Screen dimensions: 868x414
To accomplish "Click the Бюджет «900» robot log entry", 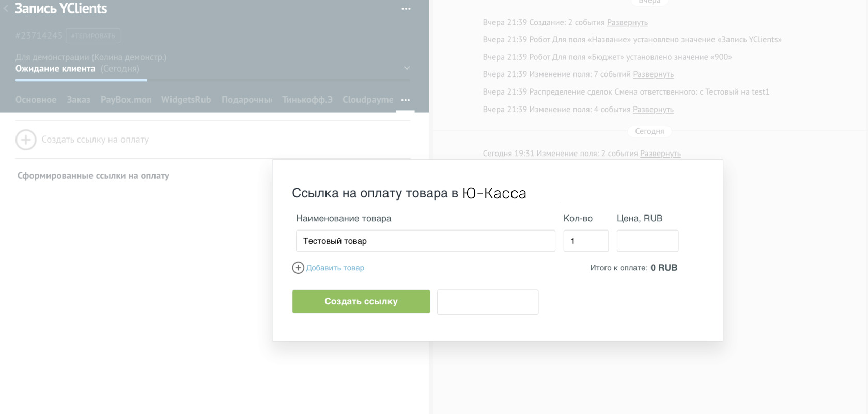I will pyautogui.click(x=607, y=57).
